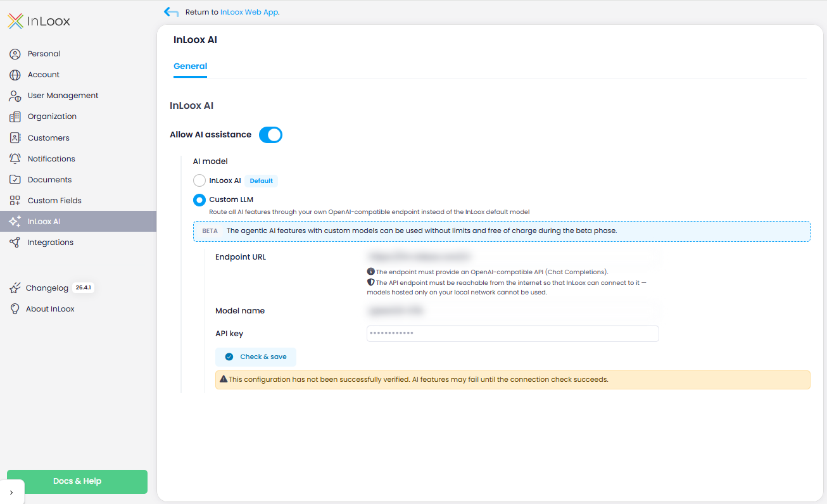This screenshot has width=827, height=504.
Task: Click the 26.4.1 version badge
Action: point(83,287)
